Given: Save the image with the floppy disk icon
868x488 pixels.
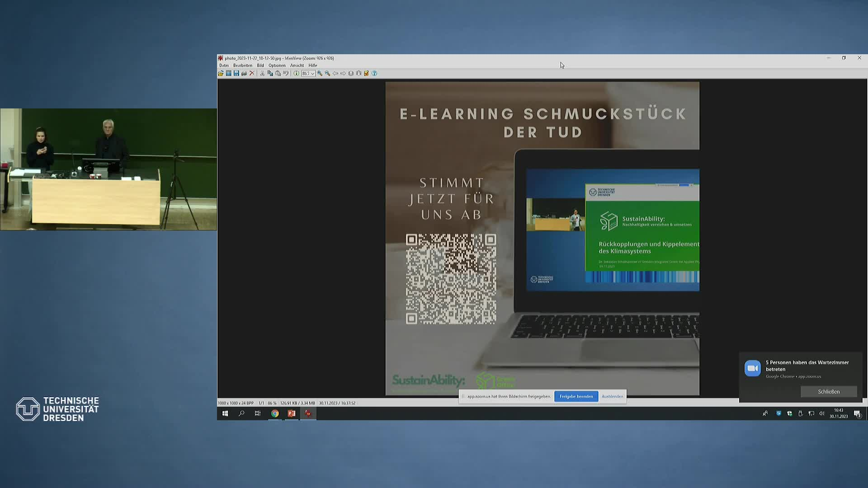Looking at the screenshot, I should (236, 73).
